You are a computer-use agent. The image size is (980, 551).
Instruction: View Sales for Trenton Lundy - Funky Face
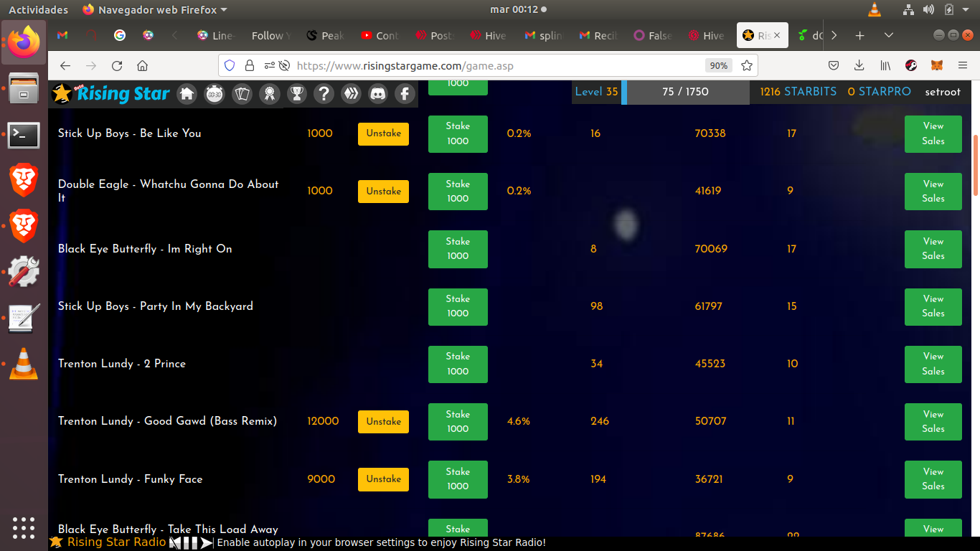tap(933, 479)
